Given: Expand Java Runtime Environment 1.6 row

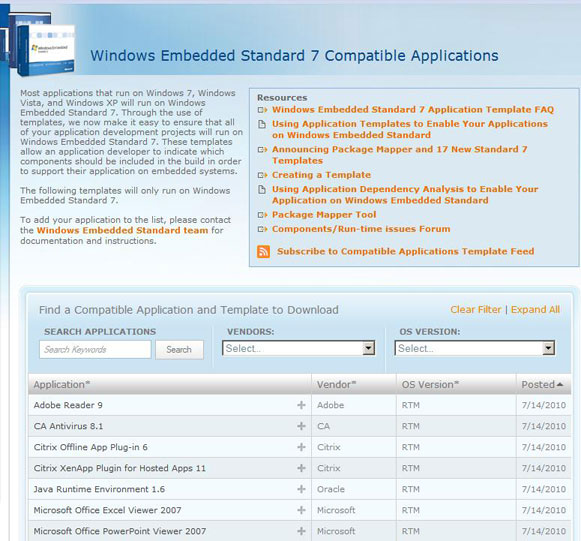Looking at the screenshot, I should click(x=301, y=489).
